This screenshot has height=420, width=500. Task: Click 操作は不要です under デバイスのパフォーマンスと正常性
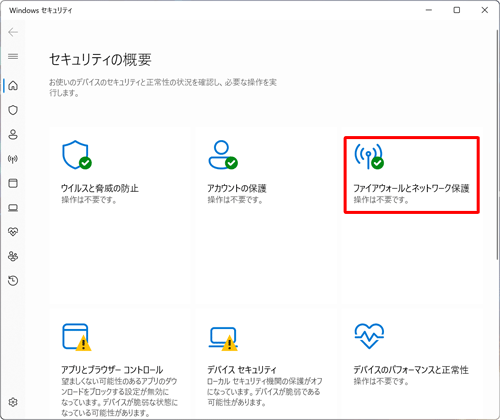[x=381, y=381]
